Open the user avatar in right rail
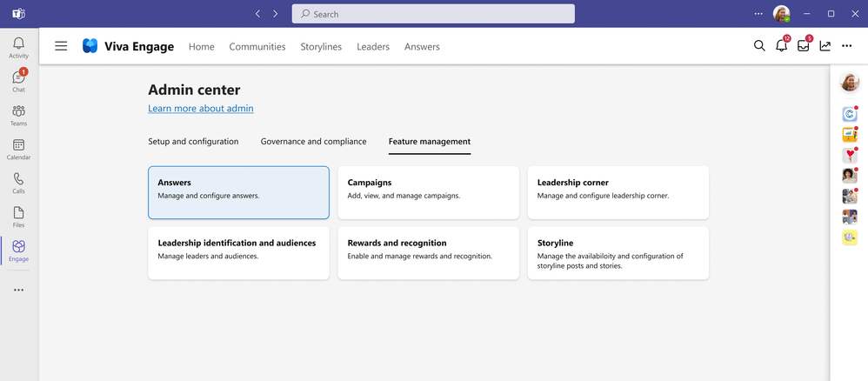The height and width of the screenshot is (381, 868). pos(849,82)
